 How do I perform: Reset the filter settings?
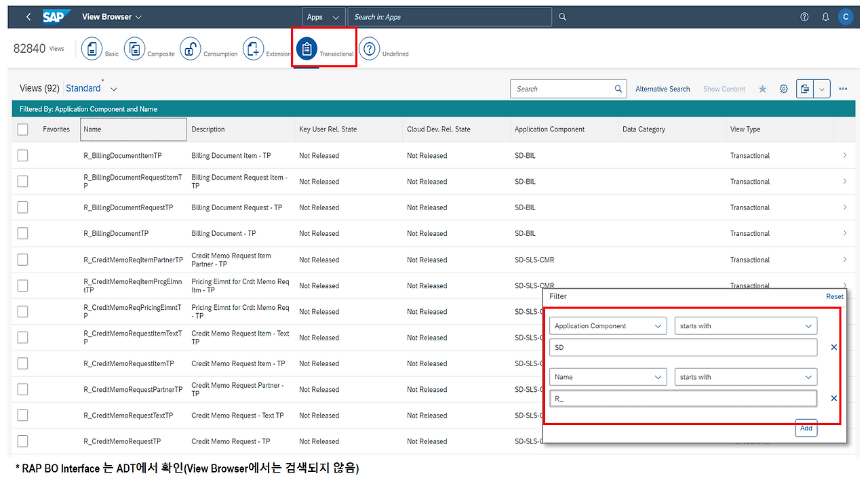[834, 296]
